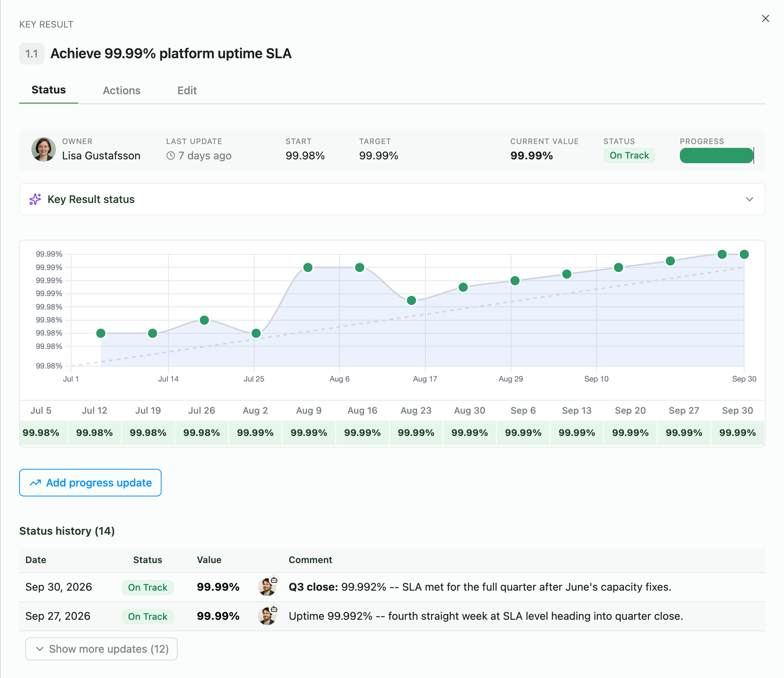Click the sparkle AI icon on Key Result status
The width and height of the screenshot is (784, 678).
[35, 199]
